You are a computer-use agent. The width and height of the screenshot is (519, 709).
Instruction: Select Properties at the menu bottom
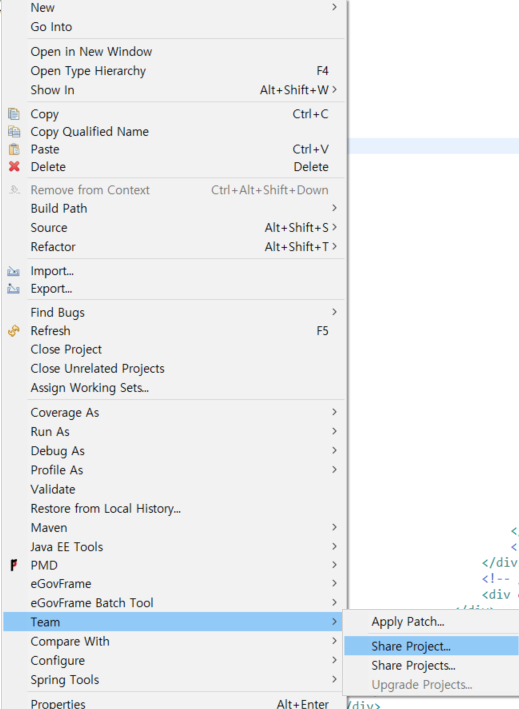point(174,702)
